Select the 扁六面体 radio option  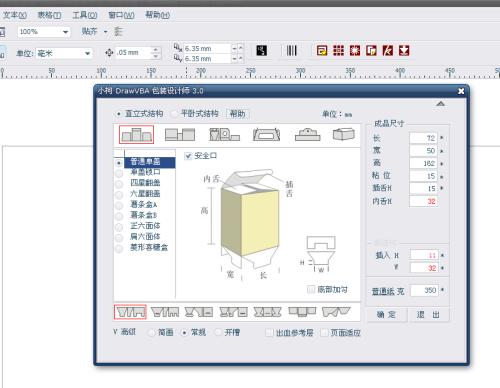click(119, 237)
